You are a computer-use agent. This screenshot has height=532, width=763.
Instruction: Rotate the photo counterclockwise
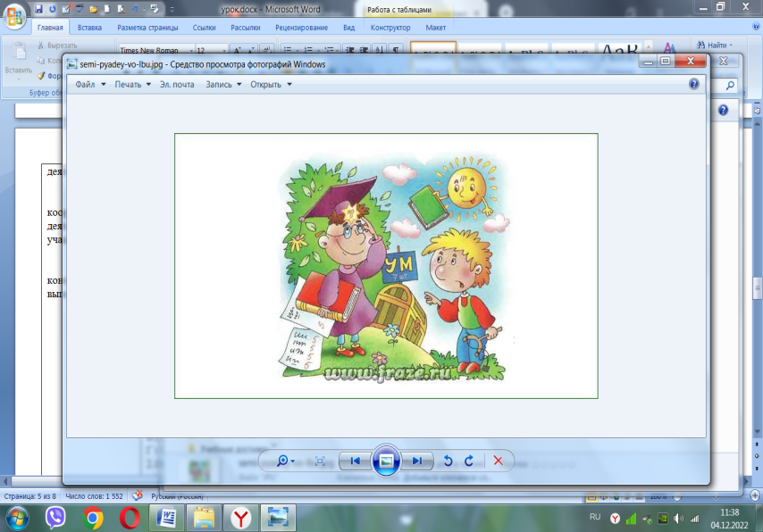click(449, 461)
